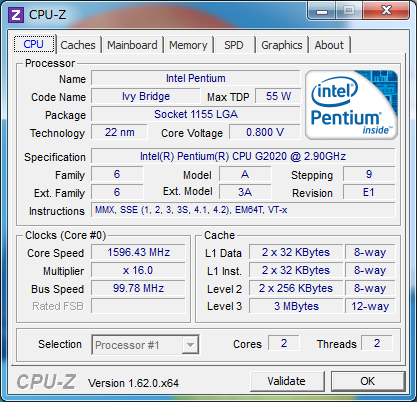Click the Cores count value
417x402 pixels.
point(284,343)
